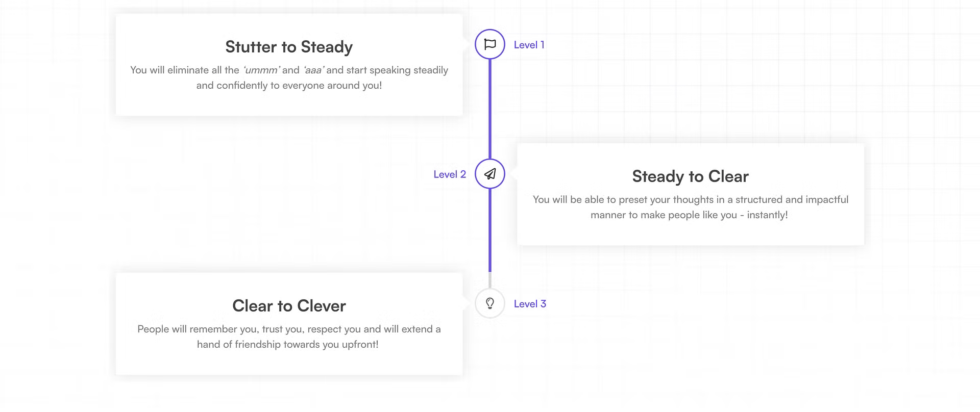Click the purple timeline line between Level 1 and 2
Viewport: 980px width, 412px height.
[x=490, y=109]
